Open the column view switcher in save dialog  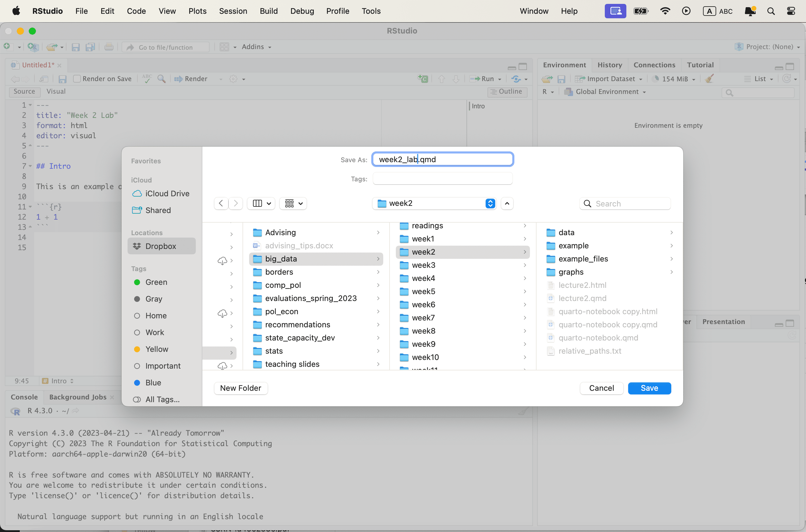[x=261, y=203]
